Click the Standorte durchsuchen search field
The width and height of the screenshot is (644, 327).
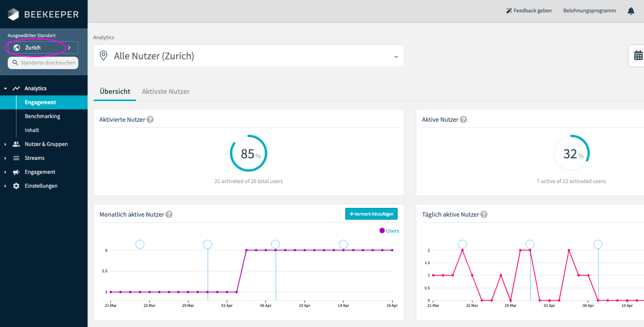[43, 63]
